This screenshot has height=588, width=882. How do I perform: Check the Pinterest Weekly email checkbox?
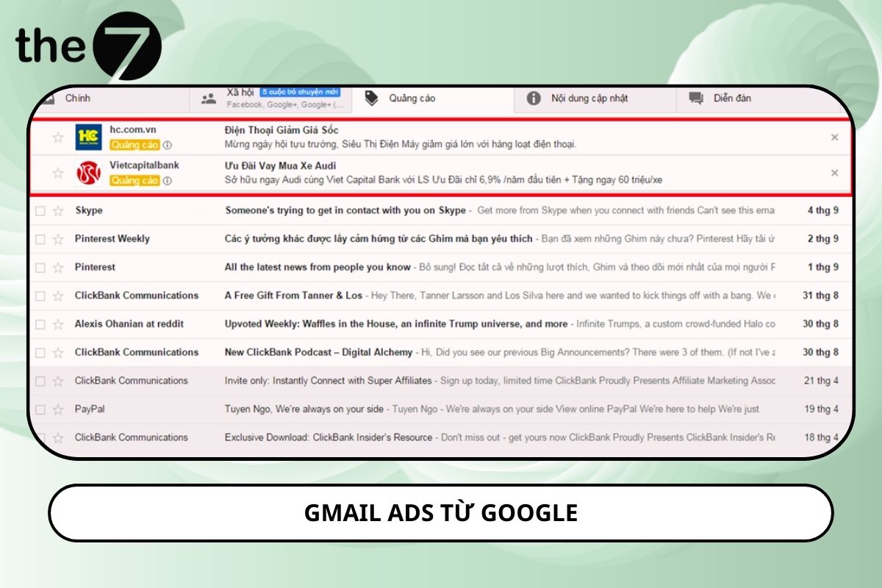coord(41,239)
